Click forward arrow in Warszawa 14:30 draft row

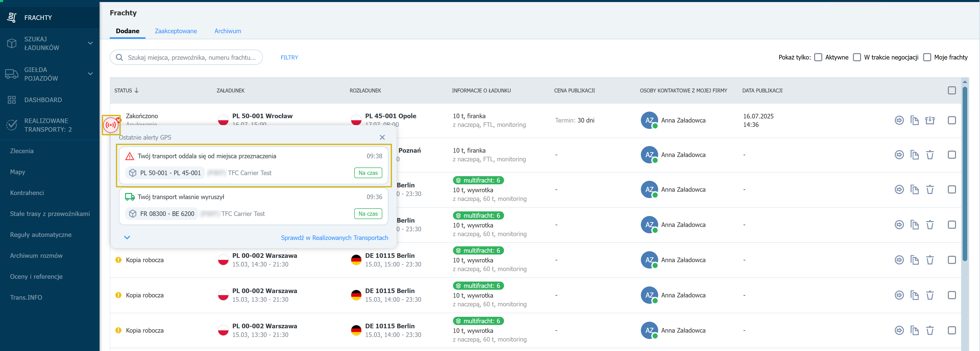(899, 260)
